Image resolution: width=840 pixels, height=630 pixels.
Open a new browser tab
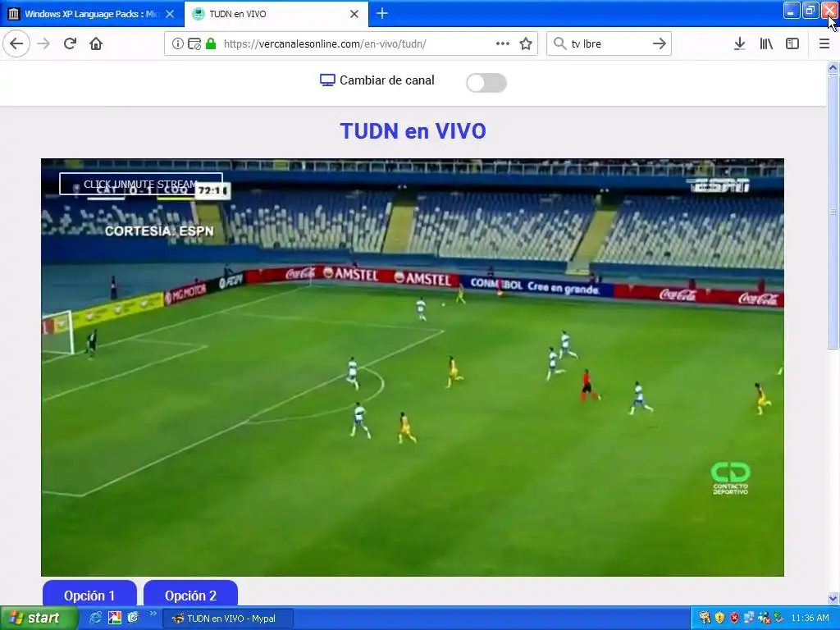(382, 13)
